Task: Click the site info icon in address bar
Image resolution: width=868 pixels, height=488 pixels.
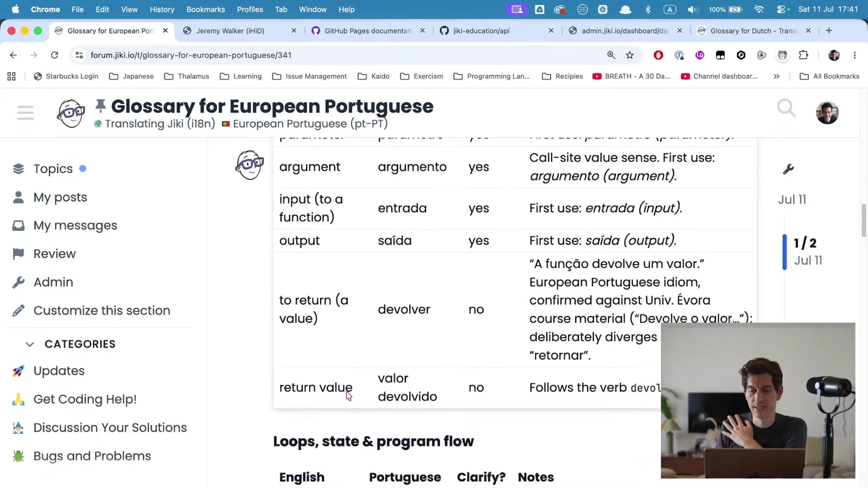Action: coord(79,55)
